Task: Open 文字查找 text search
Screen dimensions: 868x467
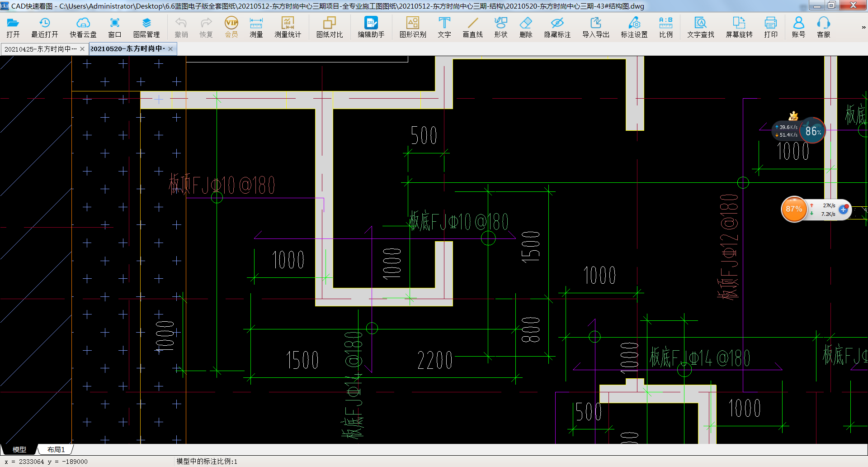Action: [x=701, y=28]
